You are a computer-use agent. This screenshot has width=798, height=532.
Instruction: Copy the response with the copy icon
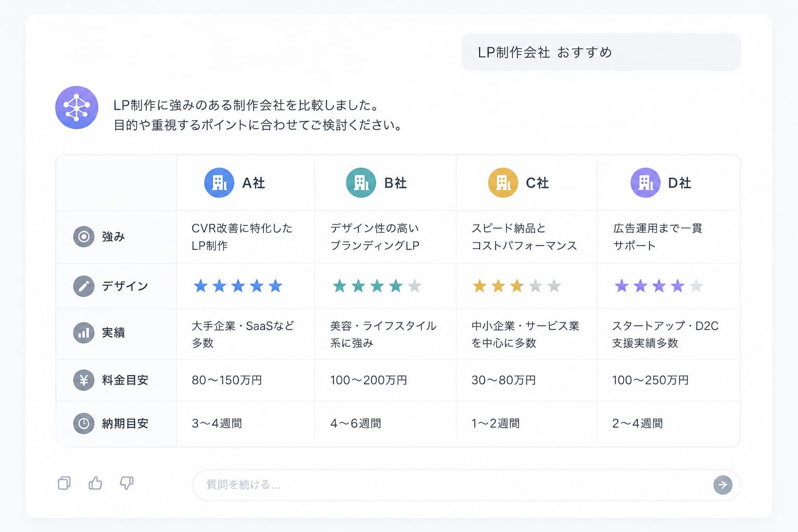(64, 483)
